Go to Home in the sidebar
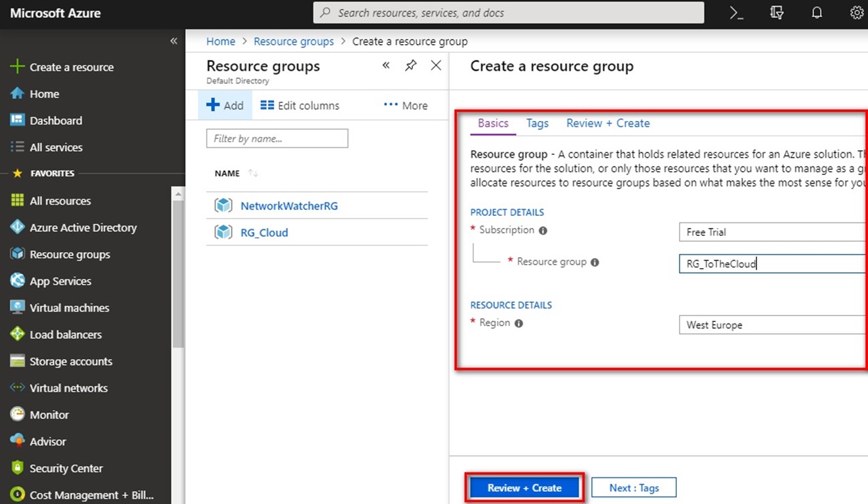The width and height of the screenshot is (868, 504). tap(44, 94)
